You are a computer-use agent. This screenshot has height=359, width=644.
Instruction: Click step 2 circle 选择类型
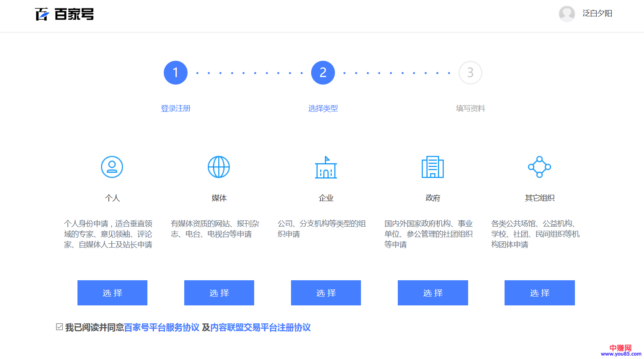(x=323, y=73)
